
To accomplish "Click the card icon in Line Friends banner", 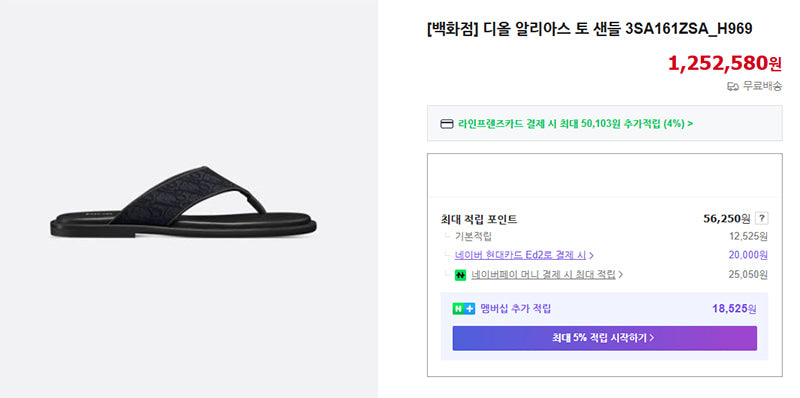I will click(446, 124).
